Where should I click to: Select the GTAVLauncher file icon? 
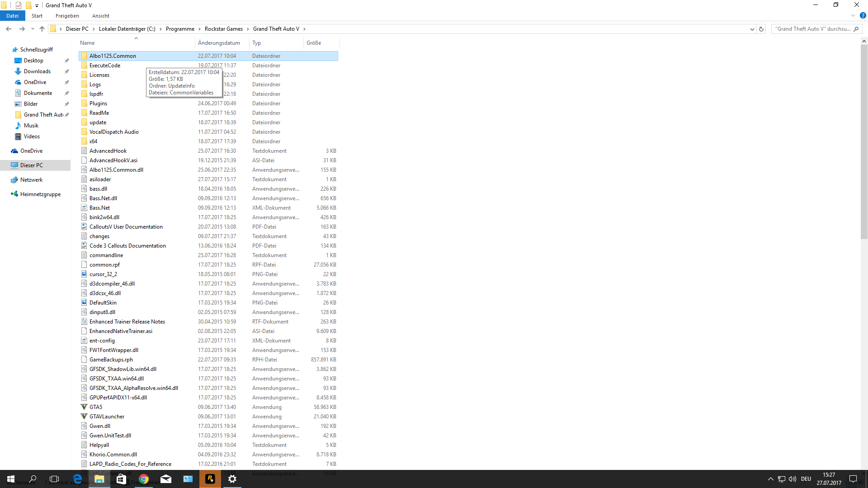(84, 417)
